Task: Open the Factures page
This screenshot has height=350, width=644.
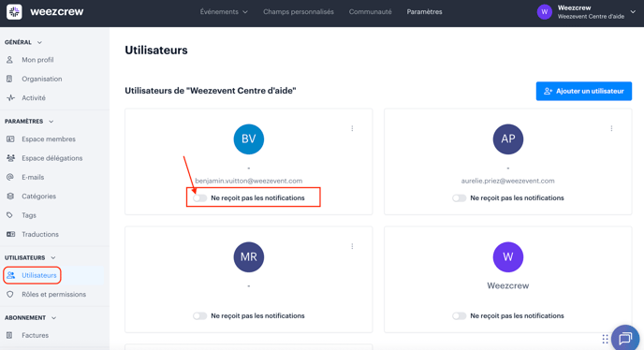Action: [x=35, y=335]
